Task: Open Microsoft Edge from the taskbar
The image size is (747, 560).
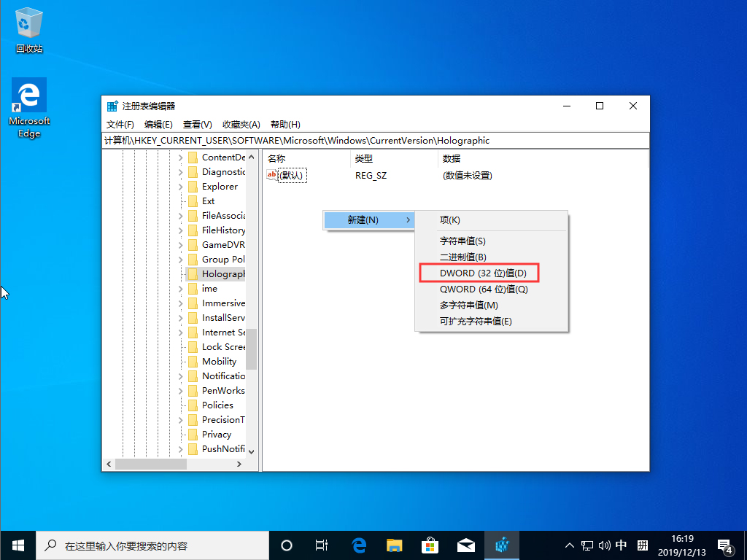Action: [x=358, y=545]
